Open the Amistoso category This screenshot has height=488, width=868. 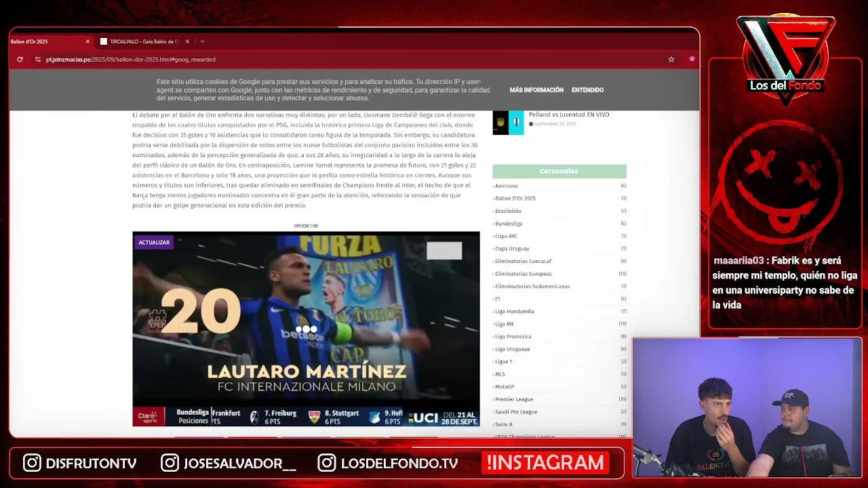(x=506, y=186)
